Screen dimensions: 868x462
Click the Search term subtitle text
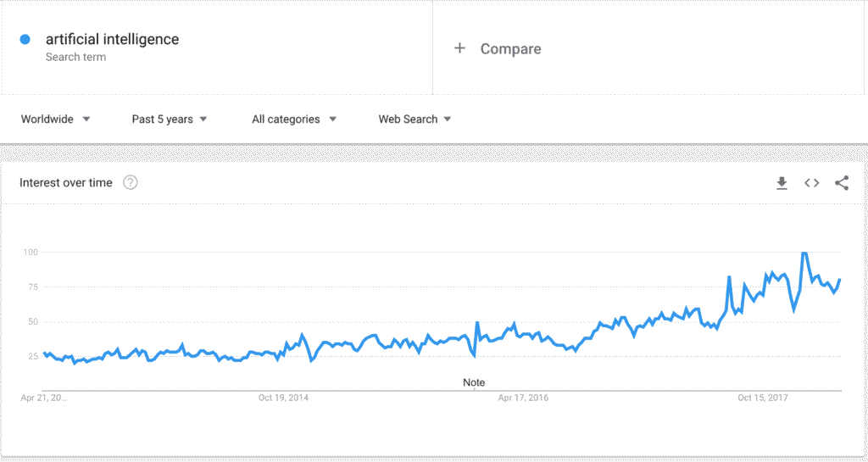point(75,58)
